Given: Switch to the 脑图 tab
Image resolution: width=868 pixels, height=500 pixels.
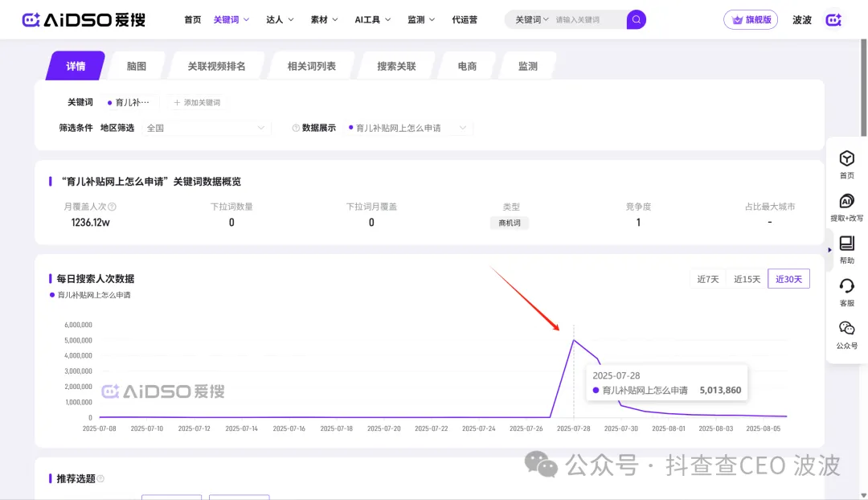Looking at the screenshot, I should click(136, 67).
